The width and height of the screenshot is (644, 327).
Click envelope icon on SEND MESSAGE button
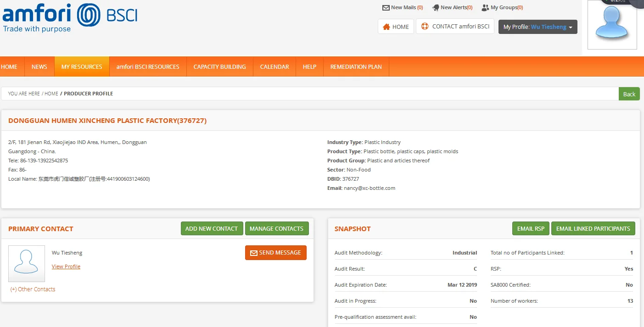(253, 253)
